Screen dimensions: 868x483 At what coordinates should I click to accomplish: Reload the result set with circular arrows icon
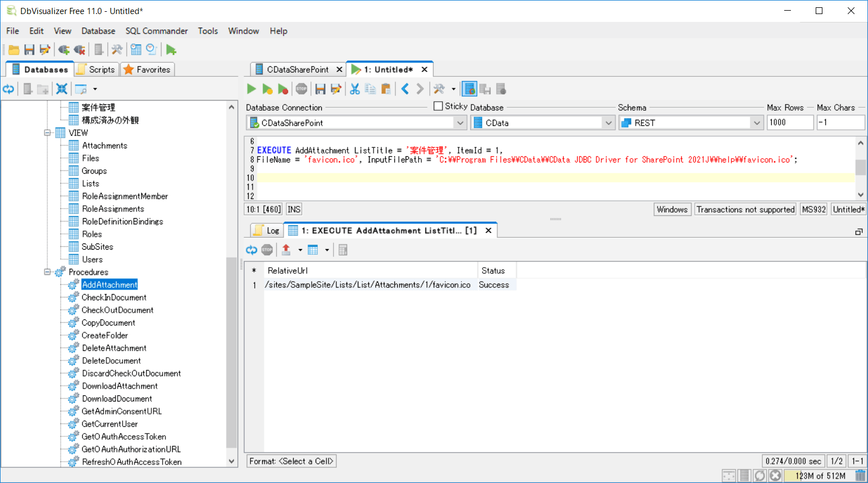tap(251, 250)
